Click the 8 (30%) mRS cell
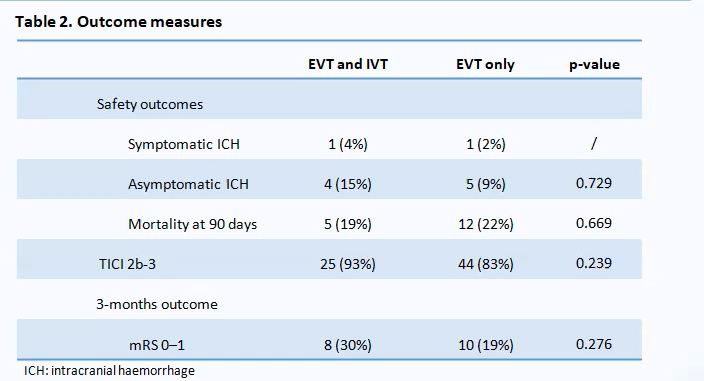This screenshot has width=704, height=381. click(348, 345)
